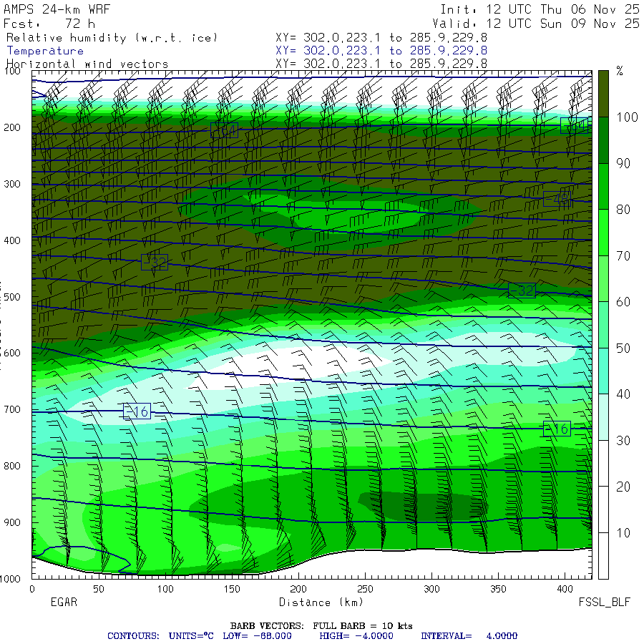This screenshot has height=644, width=644.
Task: Click the 1000 pressure level tick label
Action: (x=10, y=579)
